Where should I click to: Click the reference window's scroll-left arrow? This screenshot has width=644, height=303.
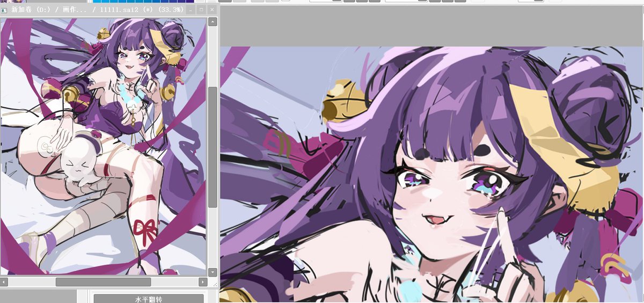(x=4, y=282)
